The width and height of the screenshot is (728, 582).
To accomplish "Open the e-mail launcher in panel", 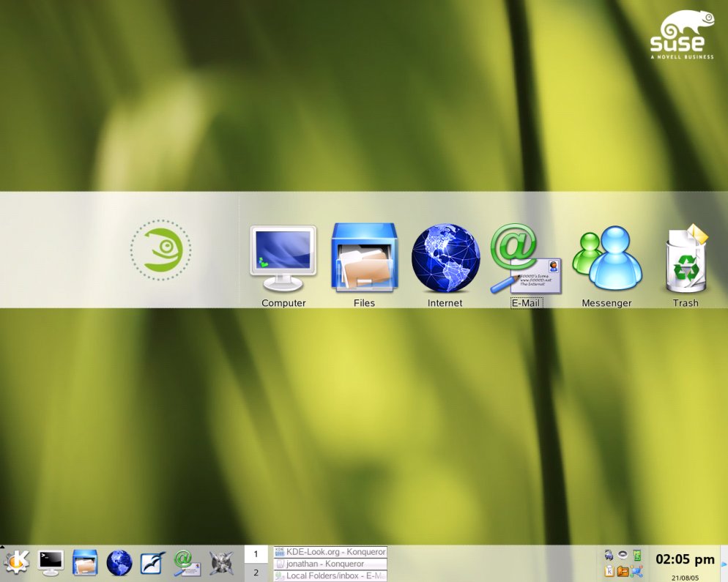I will pyautogui.click(x=187, y=563).
